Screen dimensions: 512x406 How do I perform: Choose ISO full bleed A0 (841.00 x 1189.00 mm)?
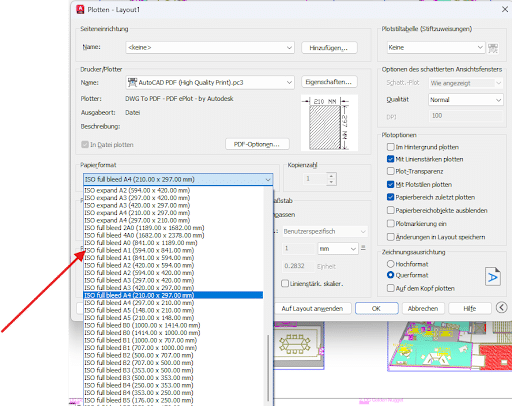(173, 243)
